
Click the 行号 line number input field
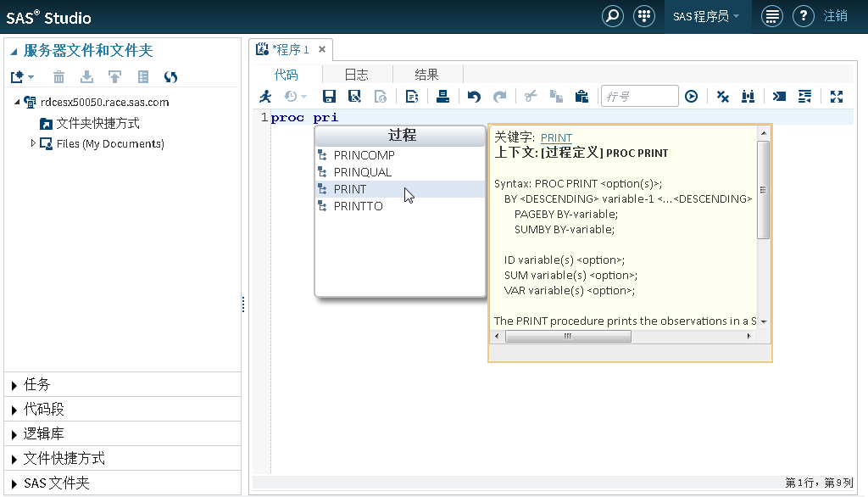[x=639, y=97]
